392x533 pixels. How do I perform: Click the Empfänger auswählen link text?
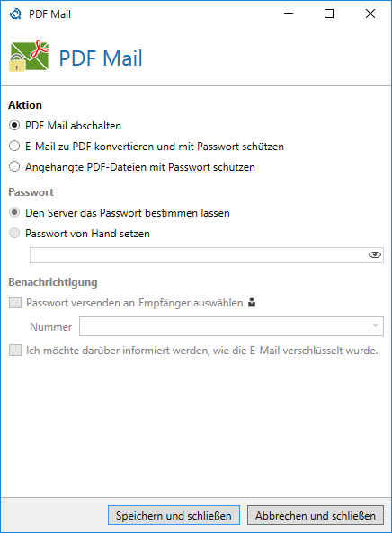coord(191,303)
